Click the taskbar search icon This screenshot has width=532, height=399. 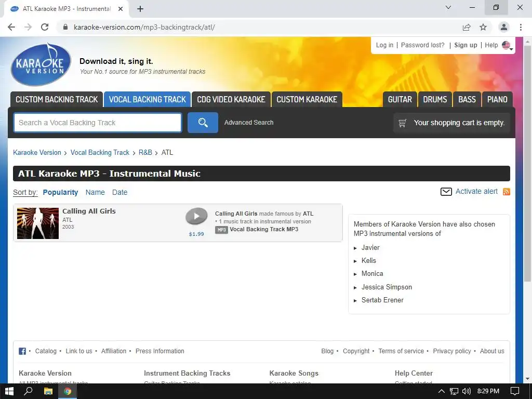click(28, 391)
